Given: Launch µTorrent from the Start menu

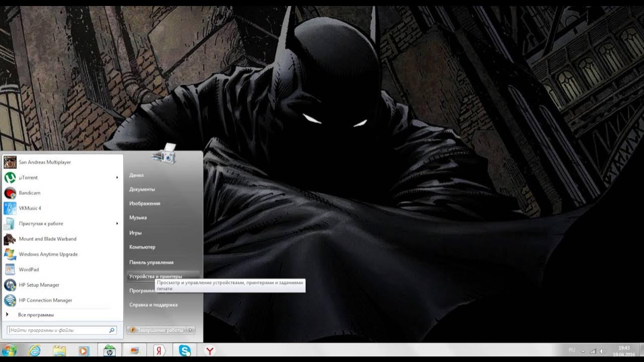Looking at the screenshot, I should click(x=62, y=177).
